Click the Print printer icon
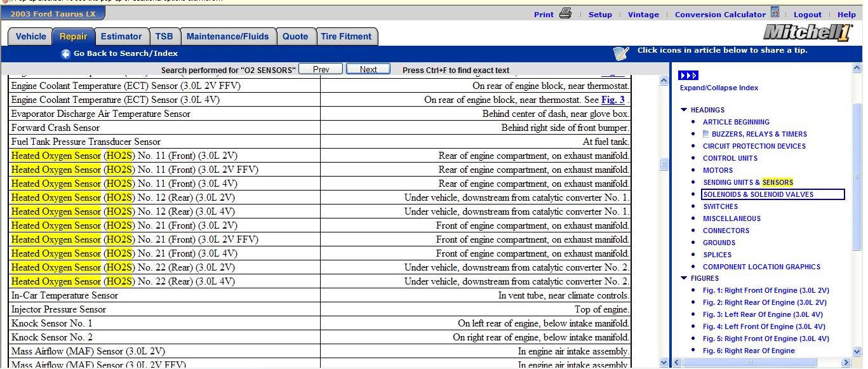Viewport: 868px width, 369px height. (x=565, y=13)
